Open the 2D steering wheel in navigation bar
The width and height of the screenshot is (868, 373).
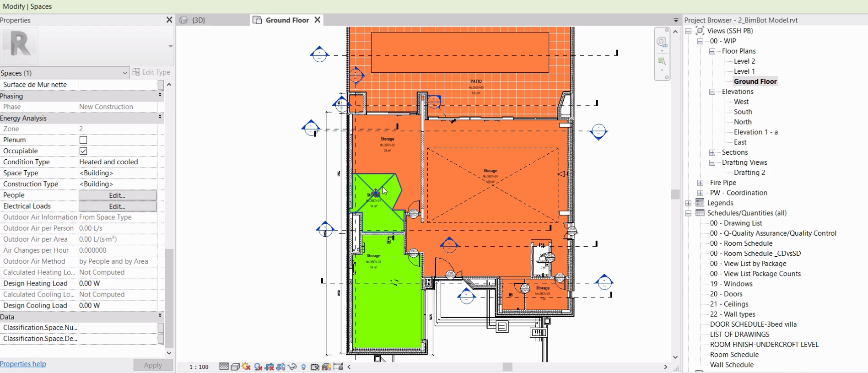(662, 42)
